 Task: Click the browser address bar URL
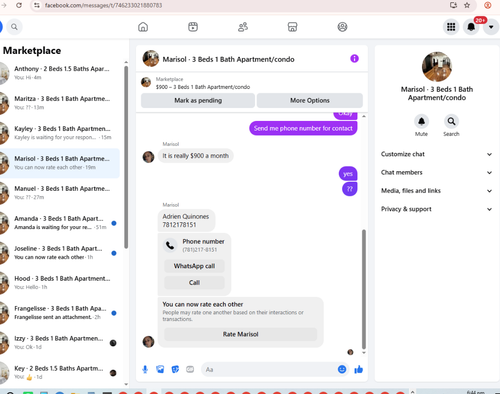104,5
